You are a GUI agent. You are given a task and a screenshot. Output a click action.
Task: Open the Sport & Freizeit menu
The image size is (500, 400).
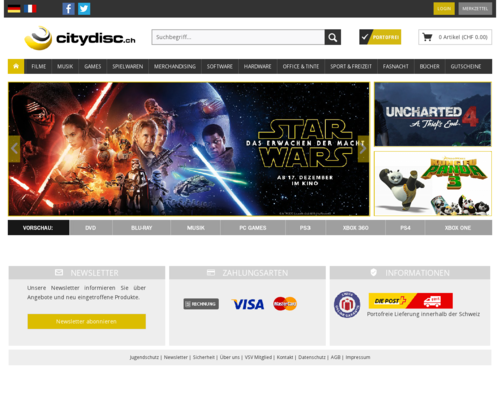coord(351,66)
